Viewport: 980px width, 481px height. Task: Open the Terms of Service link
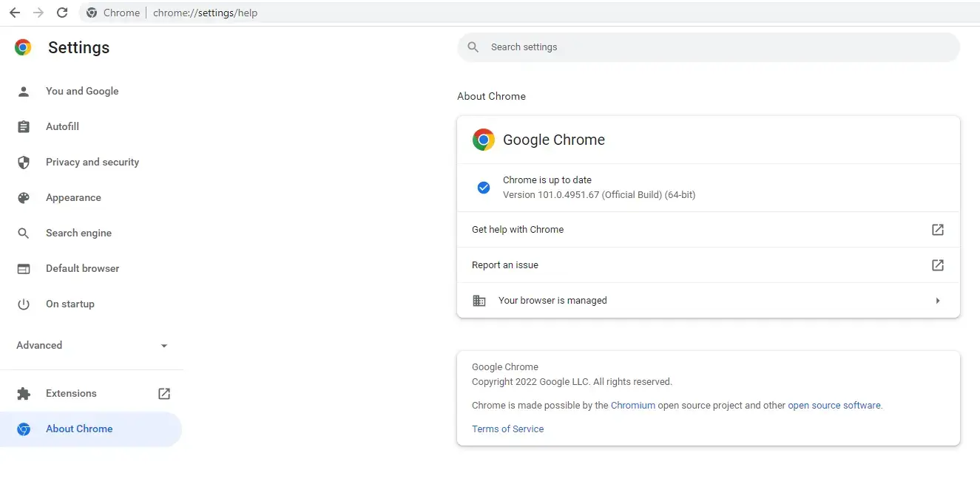point(507,429)
